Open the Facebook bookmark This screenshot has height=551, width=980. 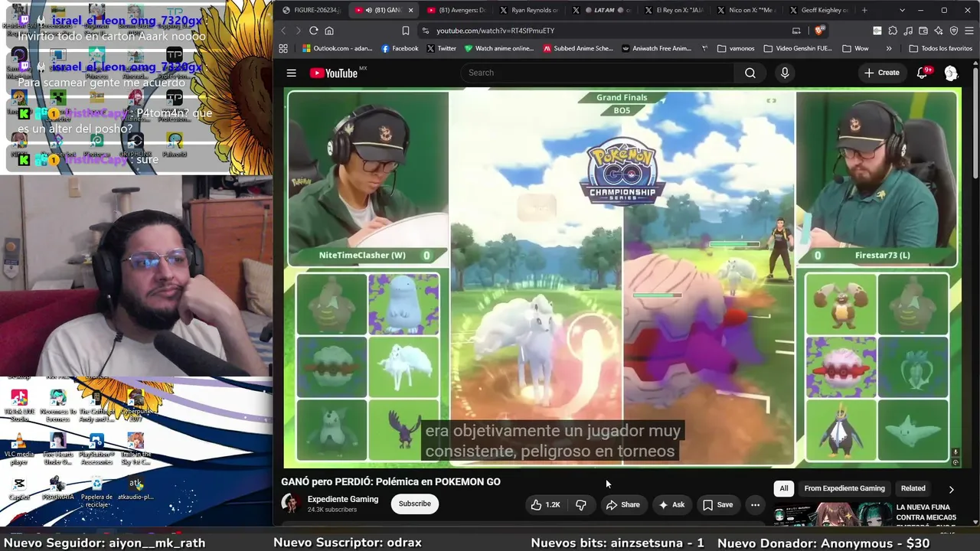pos(400,48)
